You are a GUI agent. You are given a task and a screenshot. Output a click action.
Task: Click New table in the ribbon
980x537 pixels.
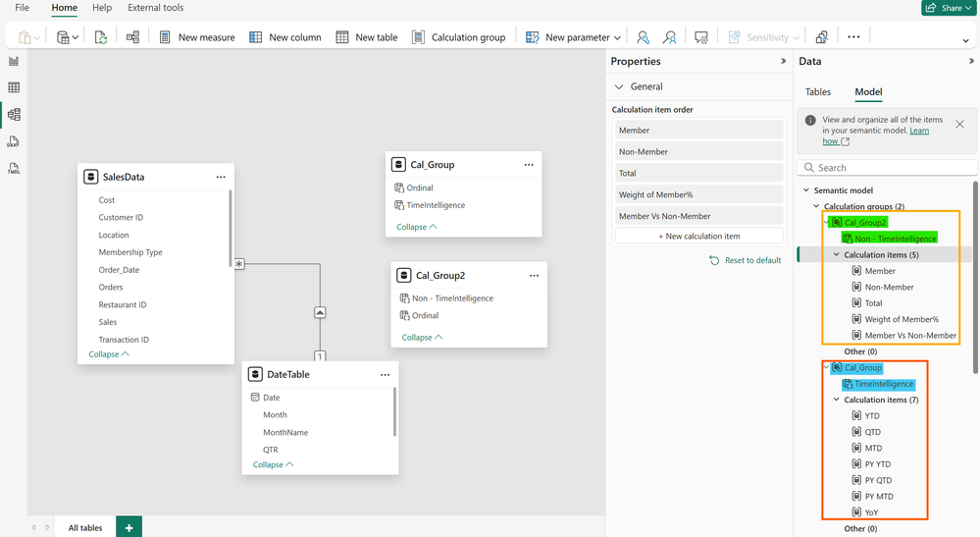(366, 37)
